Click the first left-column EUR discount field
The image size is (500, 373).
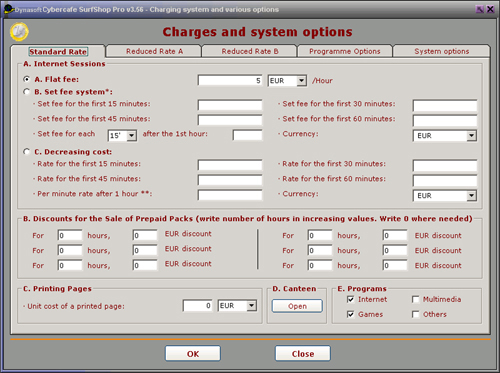point(145,235)
